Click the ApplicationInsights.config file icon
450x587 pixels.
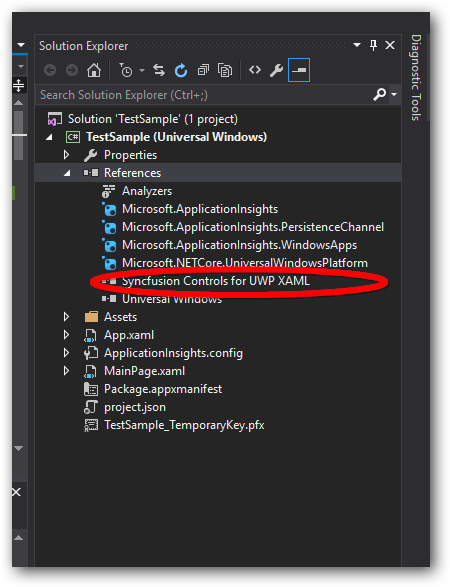(x=91, y=353)
